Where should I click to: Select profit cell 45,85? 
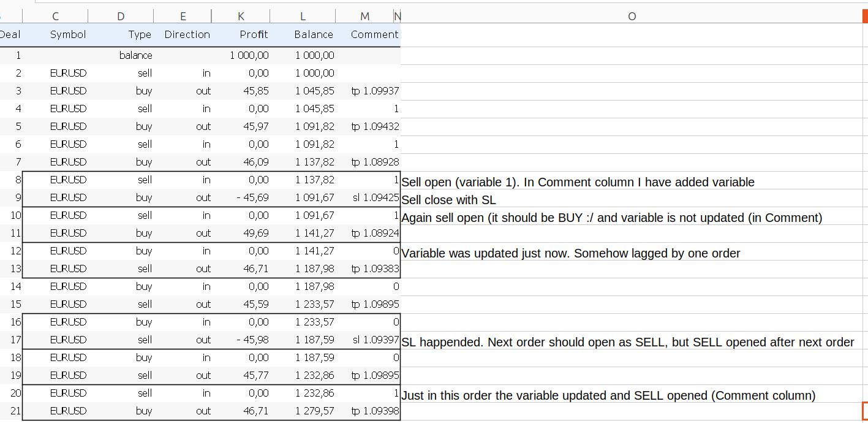tap(256, 91)
